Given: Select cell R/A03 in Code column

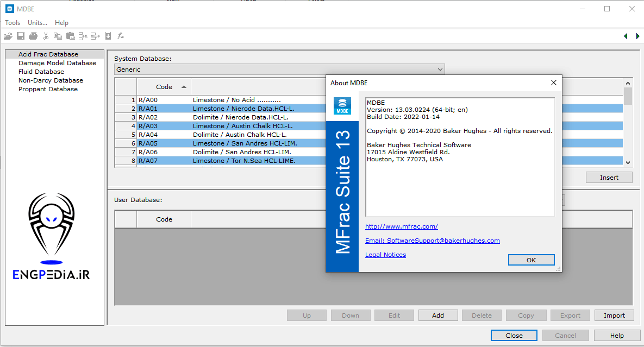Looking at the screenshot, I should [164, 126].
